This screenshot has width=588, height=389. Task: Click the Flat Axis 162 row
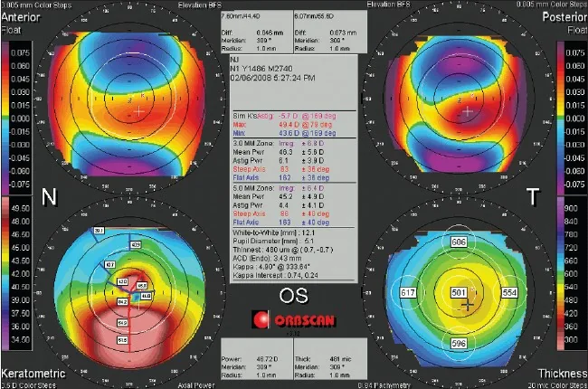coord(281,178)
